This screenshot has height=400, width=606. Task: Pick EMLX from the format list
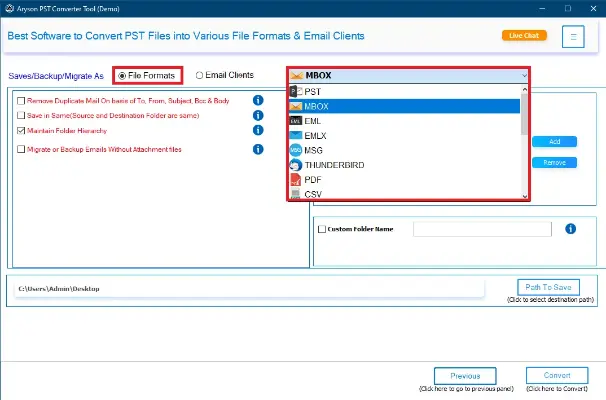click(x=404, y=136)
